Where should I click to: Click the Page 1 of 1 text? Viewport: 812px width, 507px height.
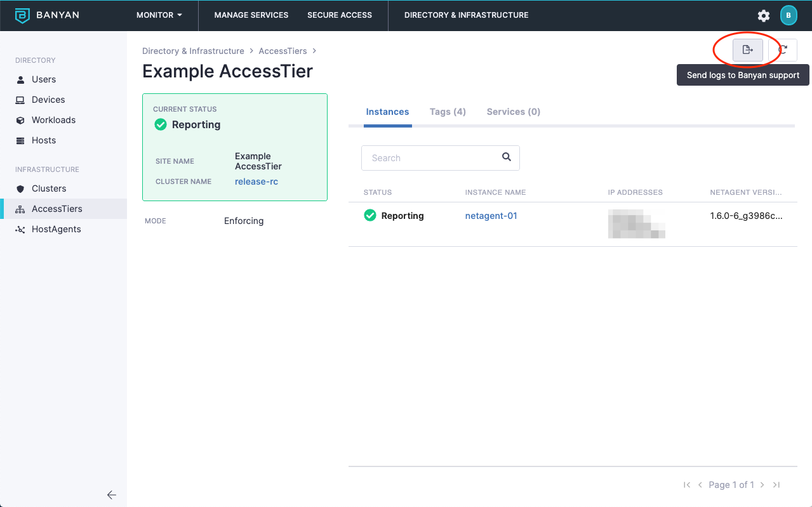(731, 485)
